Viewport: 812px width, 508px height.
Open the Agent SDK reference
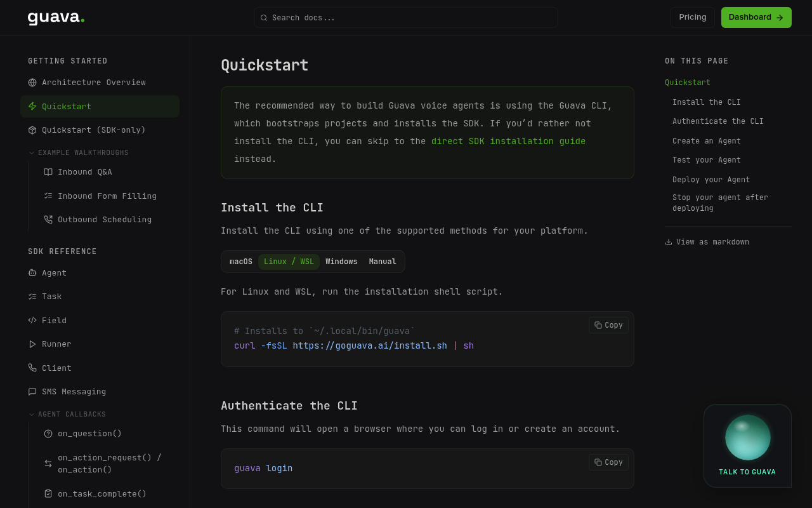point(100,273)
